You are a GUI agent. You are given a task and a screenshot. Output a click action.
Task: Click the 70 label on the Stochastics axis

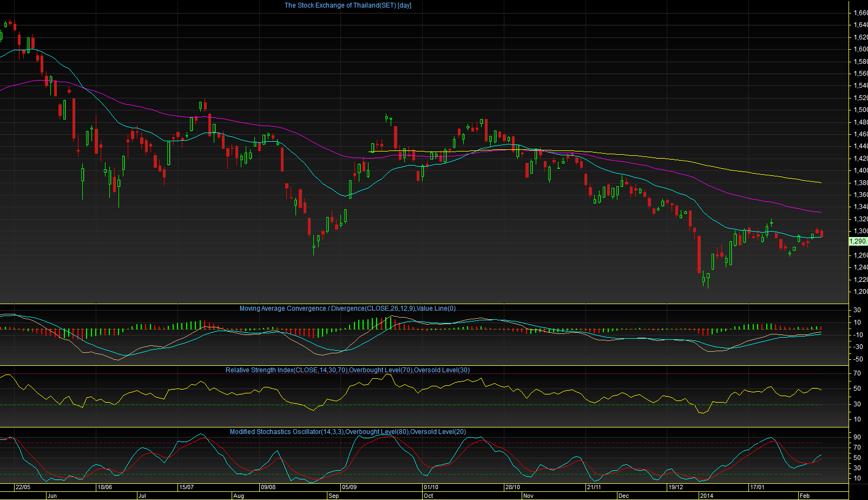(x=857, y=448)
